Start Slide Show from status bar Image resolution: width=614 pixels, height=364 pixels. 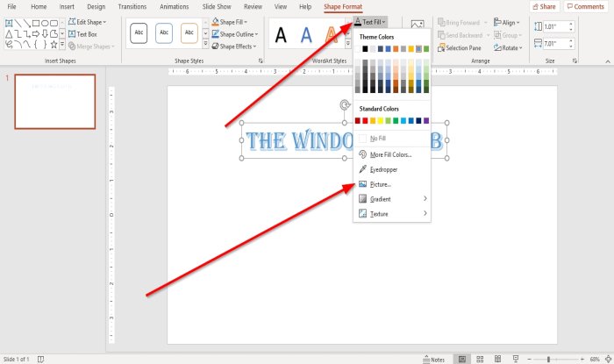pyautogui.click(x=516, y=359)
